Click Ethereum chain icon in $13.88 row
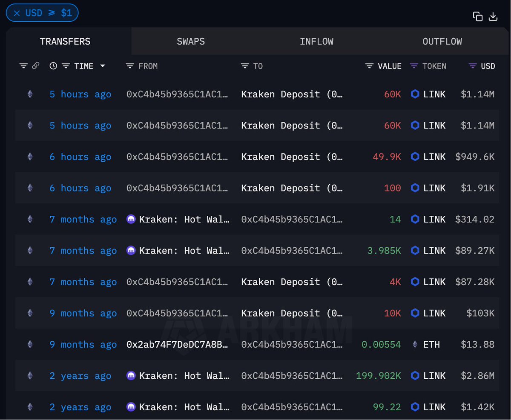Viewport: 511px width, 420px height. 30,344
